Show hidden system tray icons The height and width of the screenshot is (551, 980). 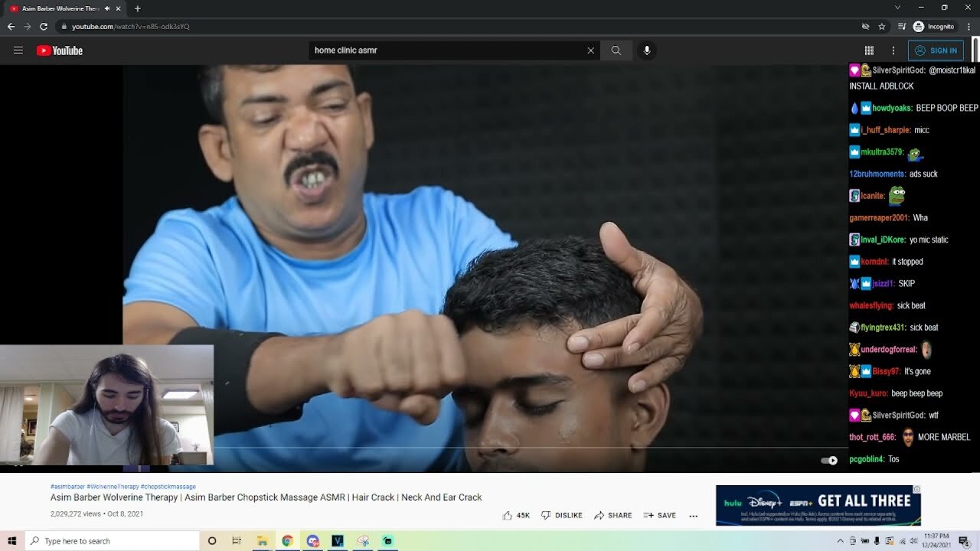[841, 541]
